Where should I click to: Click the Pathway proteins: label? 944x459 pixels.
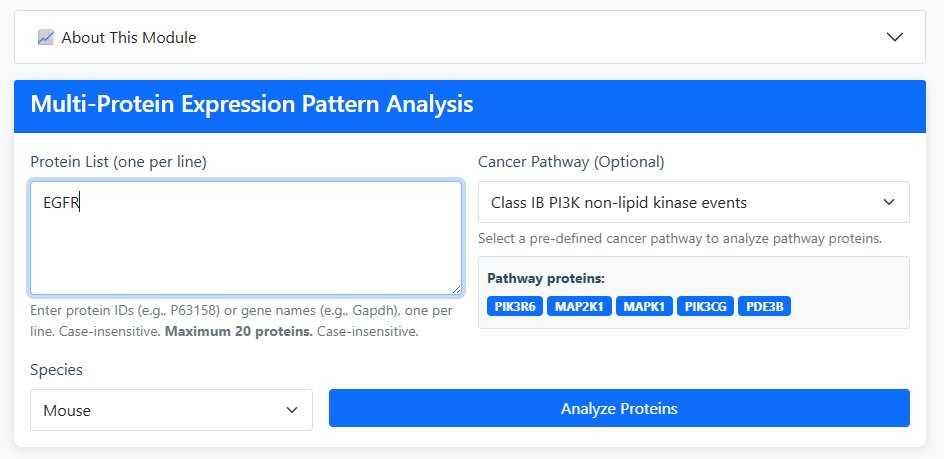coord(546,278)
